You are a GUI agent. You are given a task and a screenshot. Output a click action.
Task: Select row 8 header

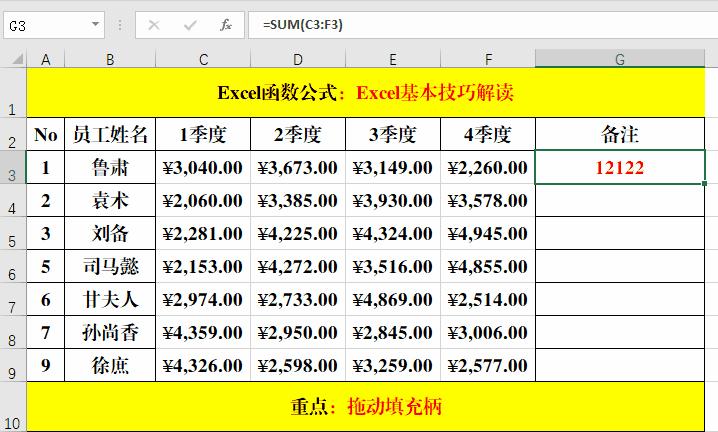(x=13, y=332)
